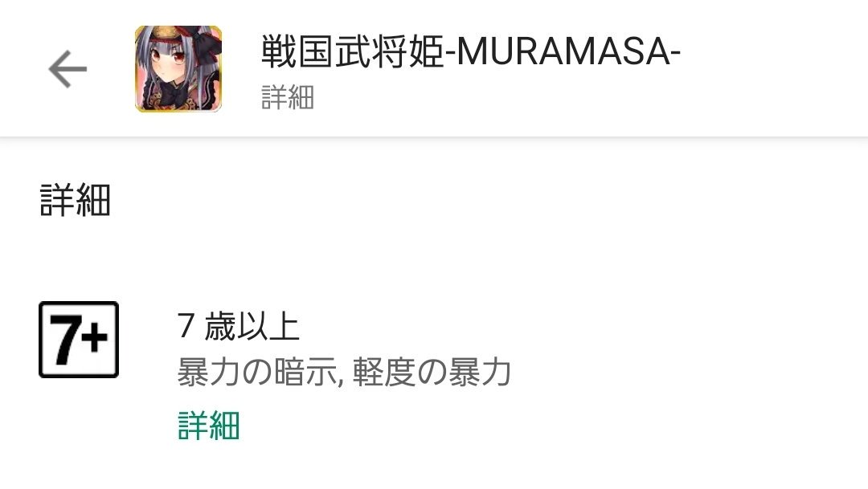Open the green 詳細 link
The height and width of the screenshot is (489, 868).
point(209,426)
